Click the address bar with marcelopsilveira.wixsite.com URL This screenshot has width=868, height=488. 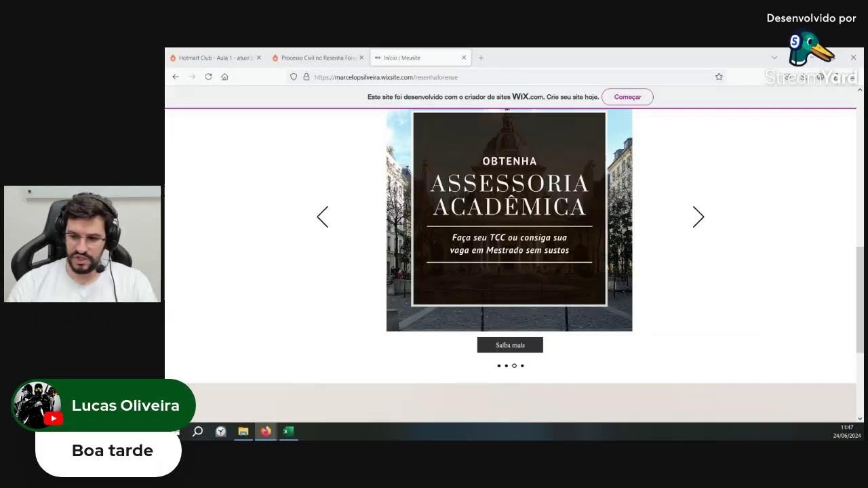[505, 77]
